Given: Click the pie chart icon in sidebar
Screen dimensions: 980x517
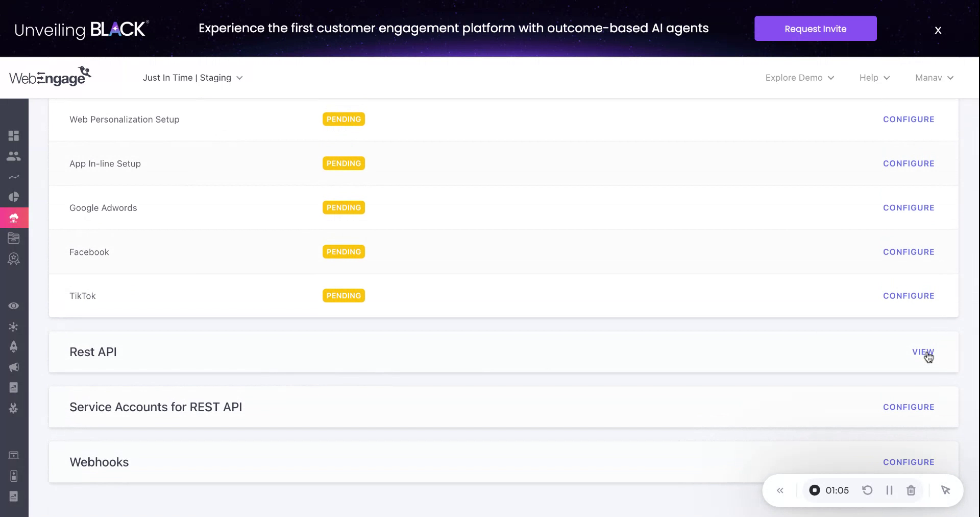Looking at the screenshot, I should click(14, 197).
